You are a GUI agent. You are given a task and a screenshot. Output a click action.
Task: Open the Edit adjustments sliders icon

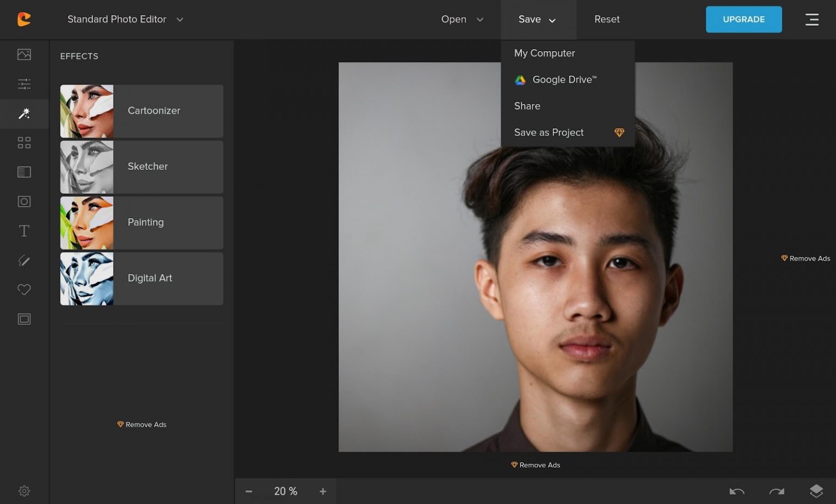pos(24,84)
